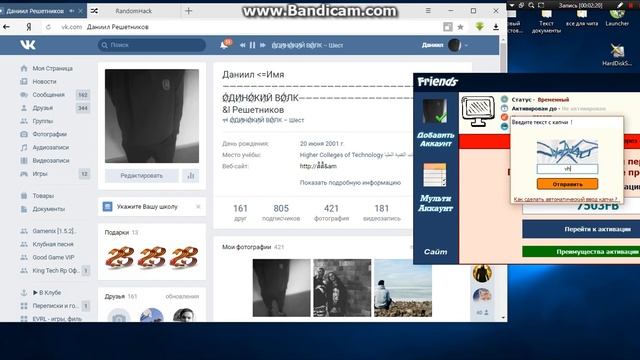This screenshot has width=640, height=360.
Task: Click the first gift in Подарки
Action: coord(120,258)
